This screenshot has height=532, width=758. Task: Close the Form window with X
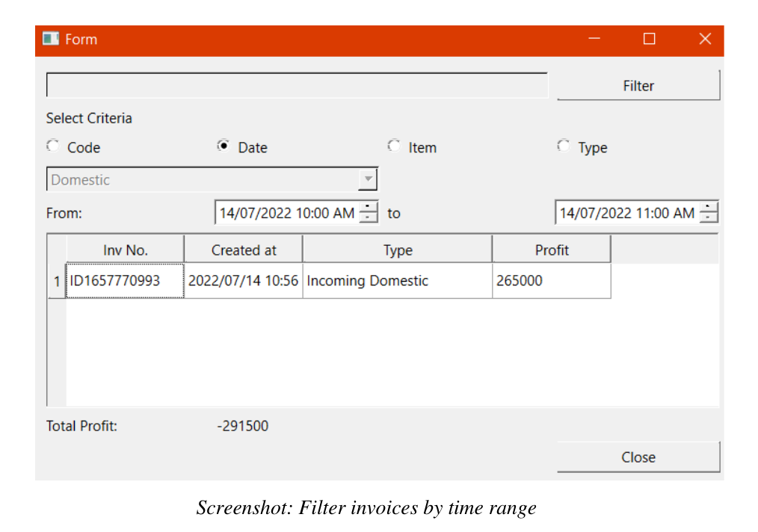(705, 39)
